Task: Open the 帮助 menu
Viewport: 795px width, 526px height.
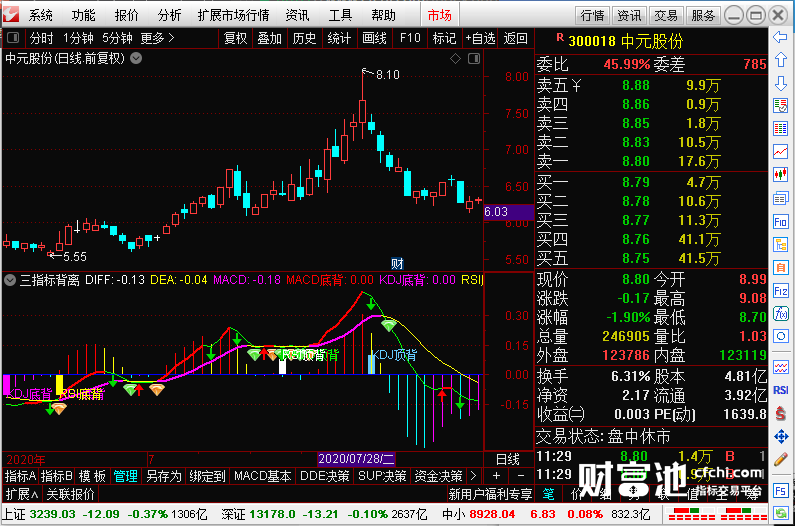Action: tap(383, 15)
